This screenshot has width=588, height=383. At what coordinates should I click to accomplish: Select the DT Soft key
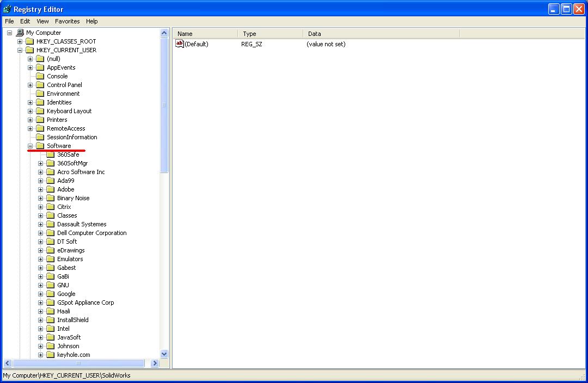pyautogui.click(x=67, y=242)
